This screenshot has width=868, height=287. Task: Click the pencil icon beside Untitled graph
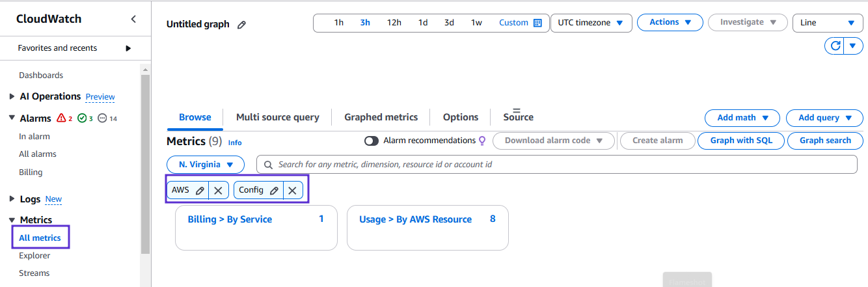point(241,25)
